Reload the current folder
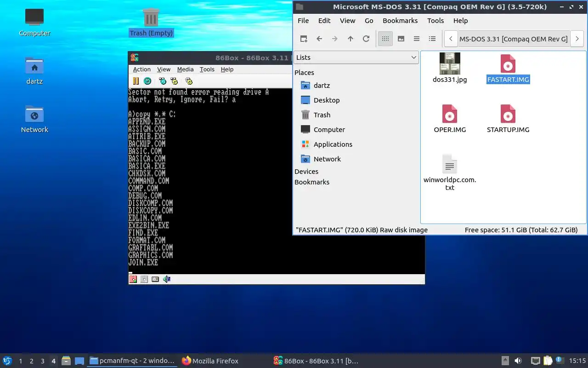Screen dimensions: 588x368 click(x=366, y=39)
